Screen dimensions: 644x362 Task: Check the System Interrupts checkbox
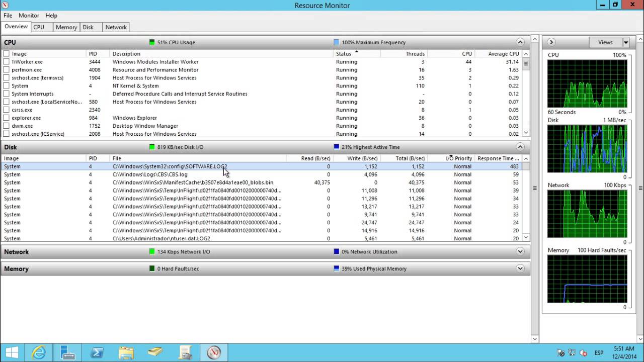coord(6,94)
